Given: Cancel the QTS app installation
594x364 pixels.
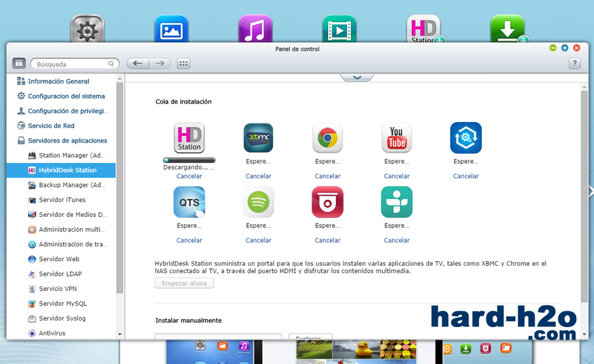Looking at the screenshot, I should [189, 240].
